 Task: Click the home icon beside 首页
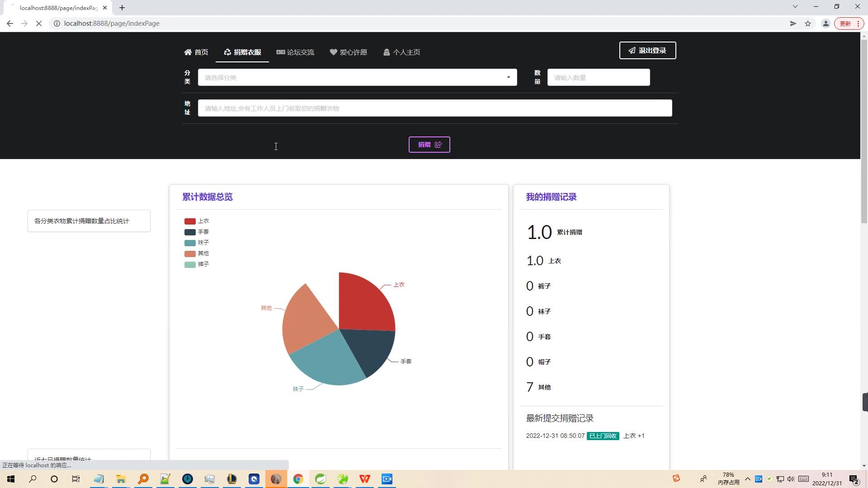click(188, 52)
